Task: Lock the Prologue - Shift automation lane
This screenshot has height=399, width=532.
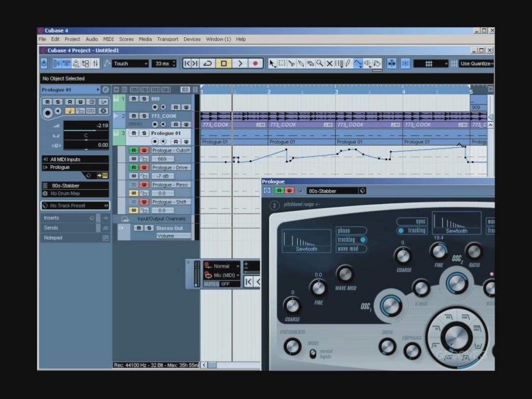Action: pos(144,210)
